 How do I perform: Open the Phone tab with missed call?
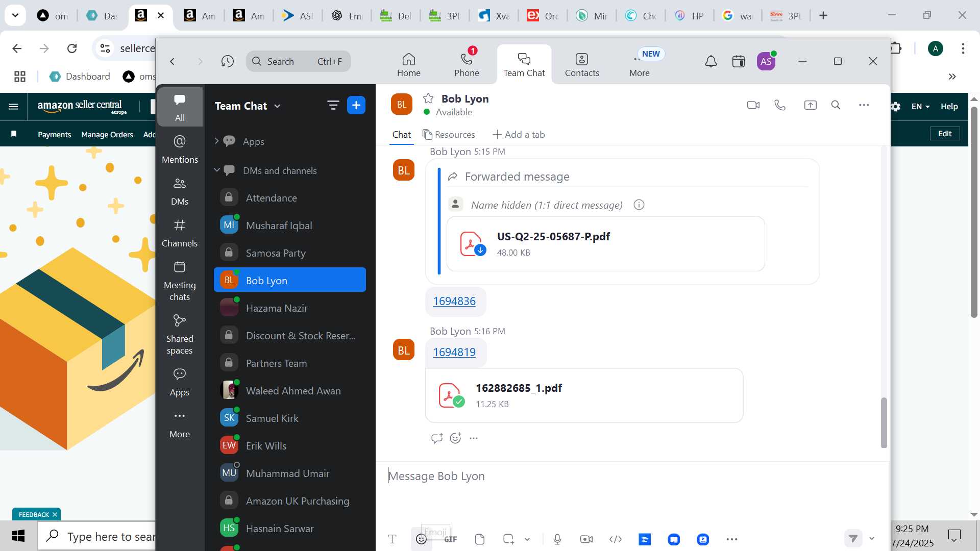[467, 65]
